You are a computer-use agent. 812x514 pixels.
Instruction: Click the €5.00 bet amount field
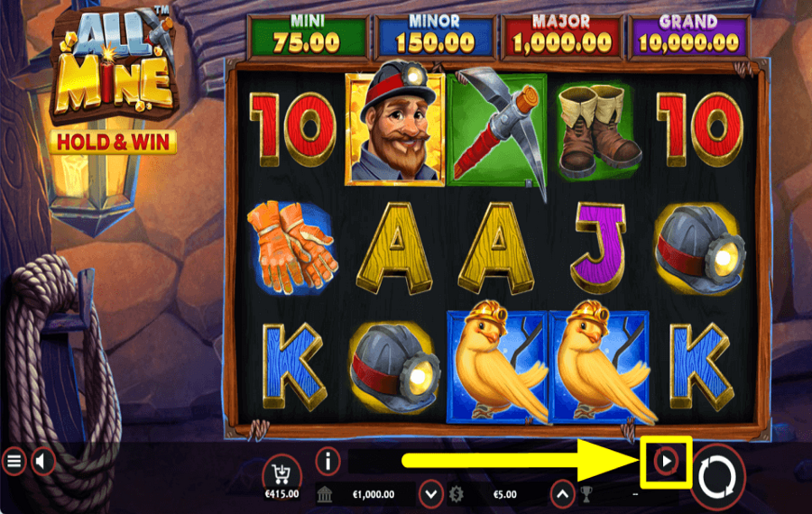pyautogui.click(x=505, y=494)
